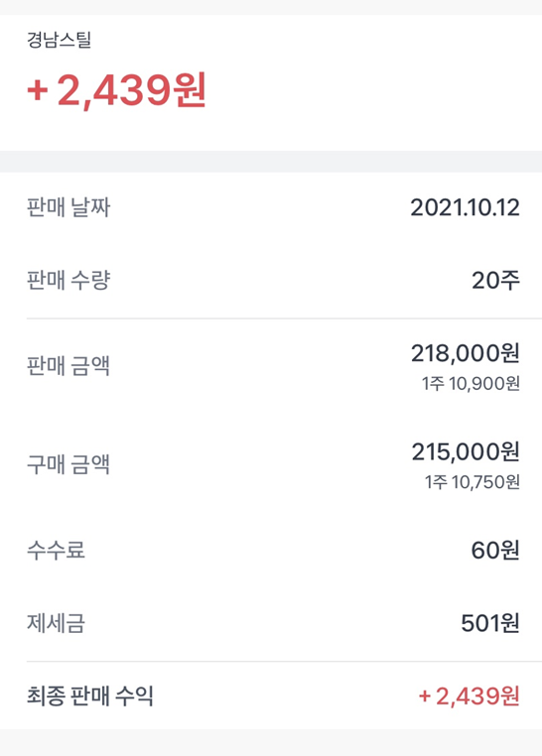The width and height of the screenshot is (542, 756).
Task: Select the 2021.10.12 sale date value
Action: [465, 207]
